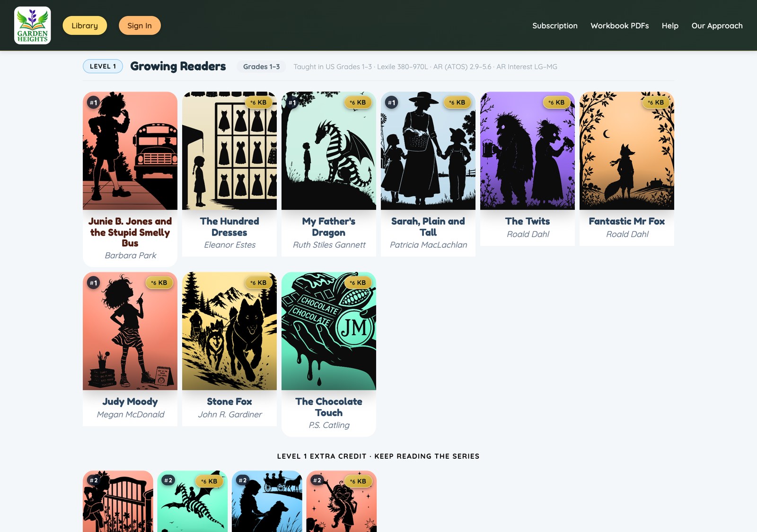This screenshot has height=532, width=757.
Task: Open The Chocolate Touch cover image
Action: tap(329, 331)
